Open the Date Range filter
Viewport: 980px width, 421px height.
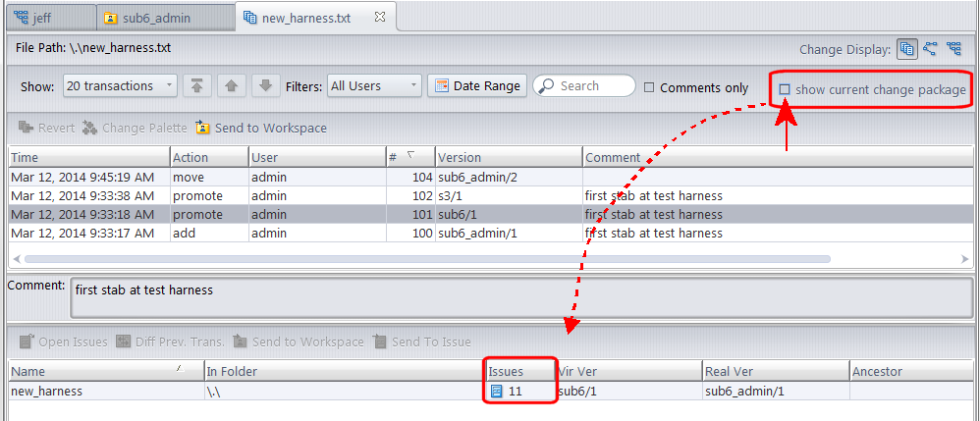[x=476, y=86]
